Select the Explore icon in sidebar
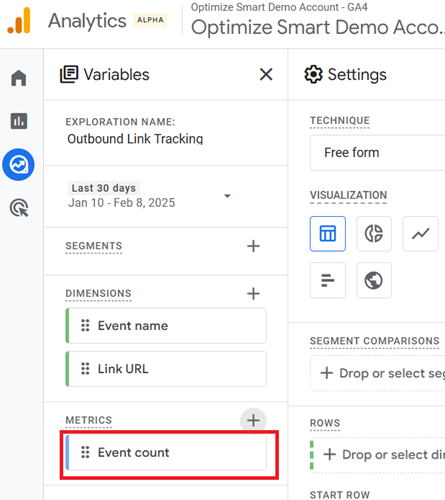This screenshot has height=500, width=445. click(x=18, y=165)
